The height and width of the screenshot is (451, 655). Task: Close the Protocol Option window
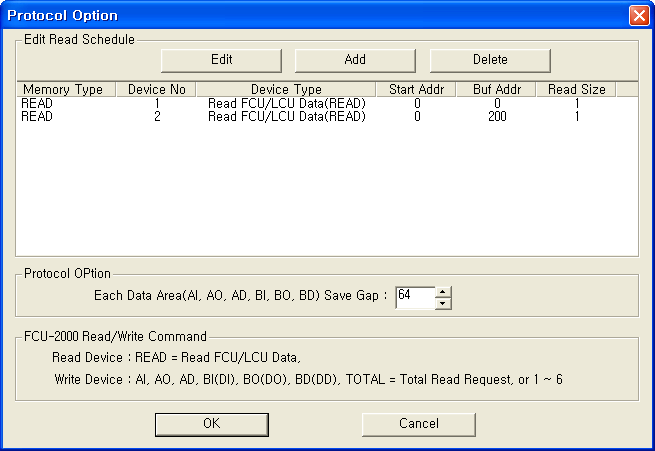click(638, 16)
